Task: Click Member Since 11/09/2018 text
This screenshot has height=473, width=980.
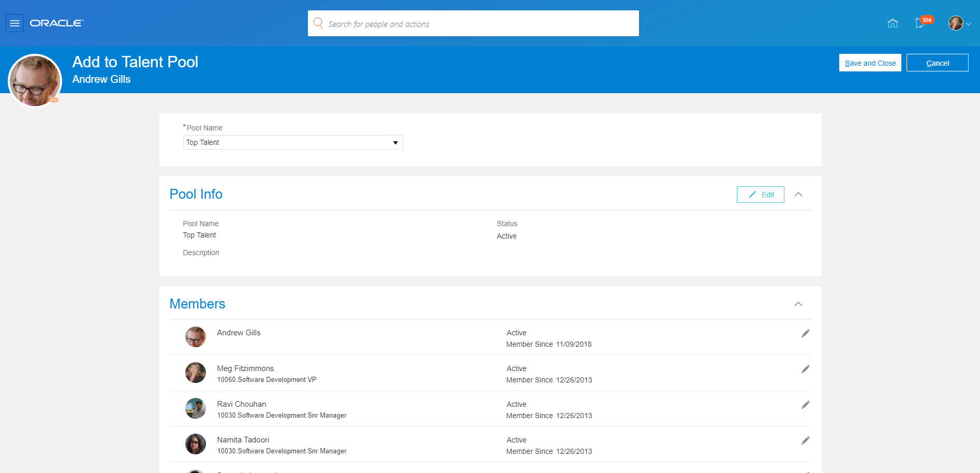Action: pos(549,344)
